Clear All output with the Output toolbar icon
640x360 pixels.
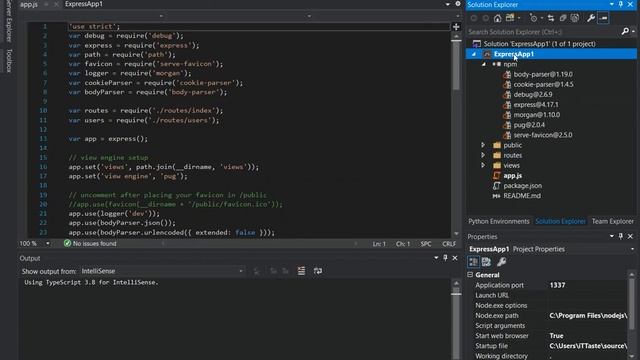click(x=301, y=271)
